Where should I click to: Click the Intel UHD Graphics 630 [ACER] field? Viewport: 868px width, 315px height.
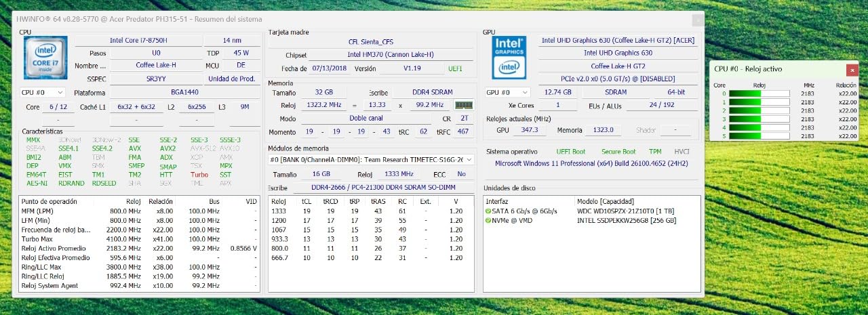pos(618,40)
